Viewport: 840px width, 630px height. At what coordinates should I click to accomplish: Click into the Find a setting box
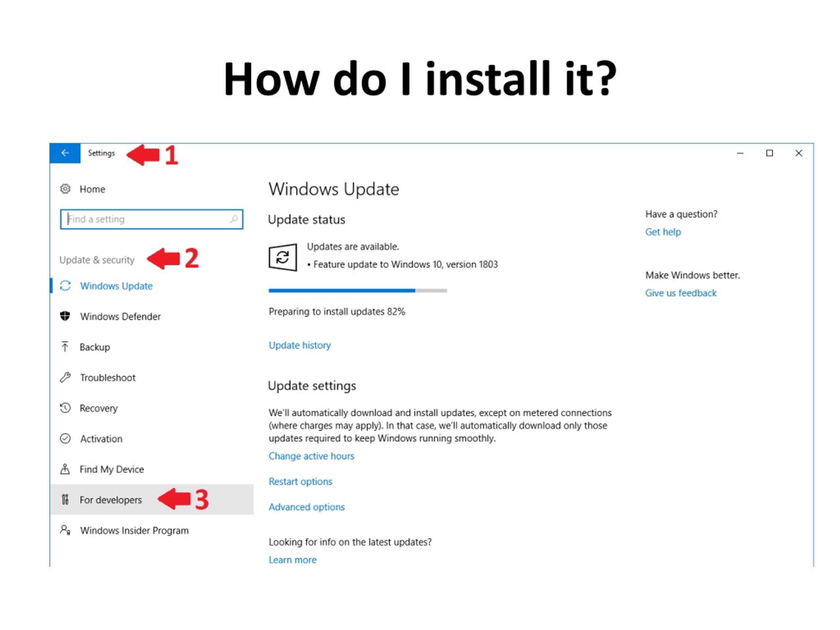[x=152, y=219]
